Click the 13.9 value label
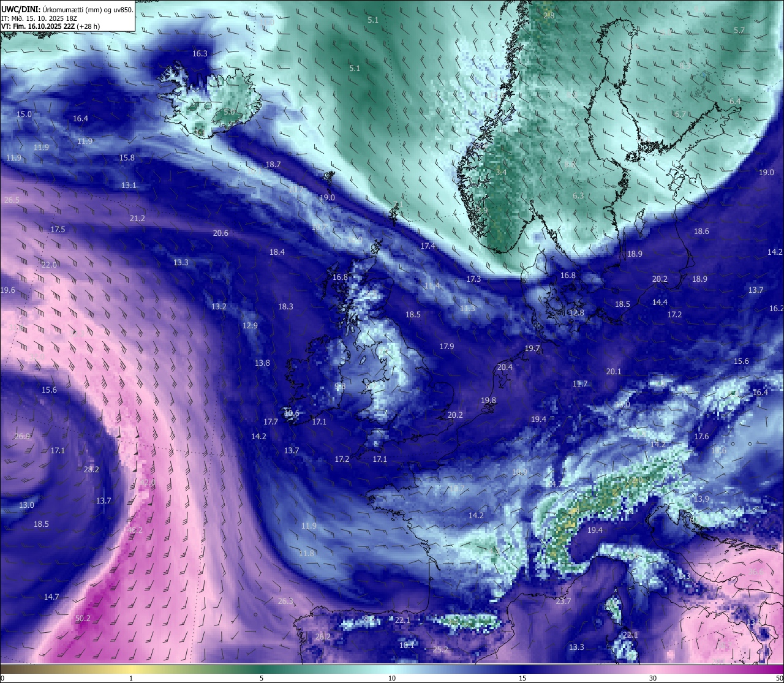784x683 pixels. pos(701,499)
